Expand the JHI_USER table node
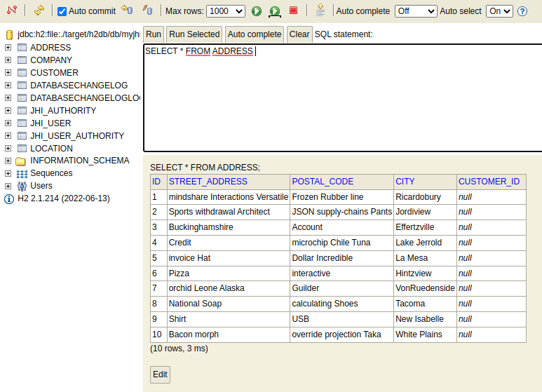542x392 pixels. pyautogui.click(x=8, y=123)
